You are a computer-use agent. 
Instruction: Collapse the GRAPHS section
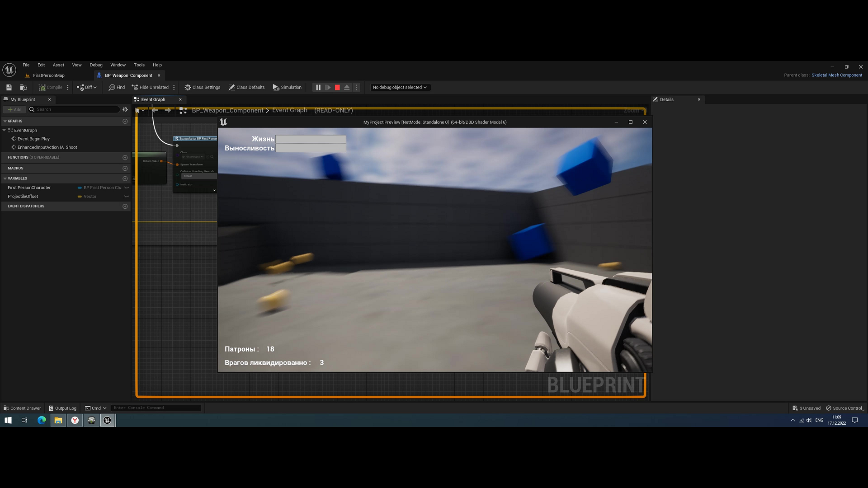(5, 121)
